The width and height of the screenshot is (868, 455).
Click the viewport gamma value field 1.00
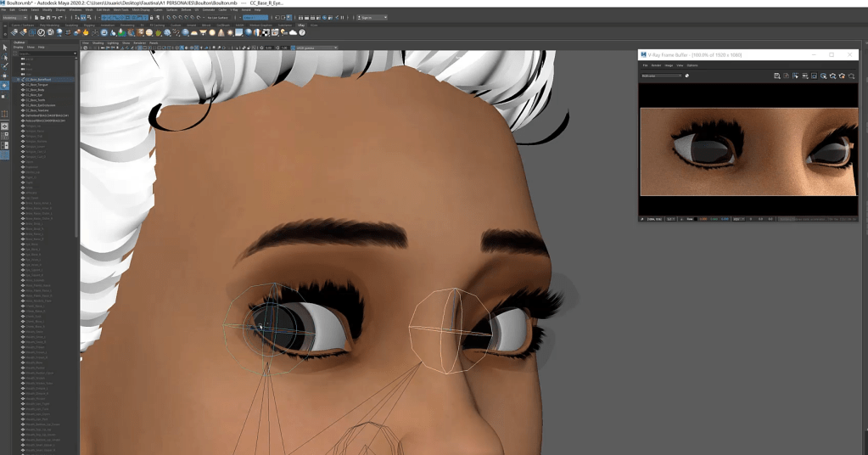coord(284,48)
